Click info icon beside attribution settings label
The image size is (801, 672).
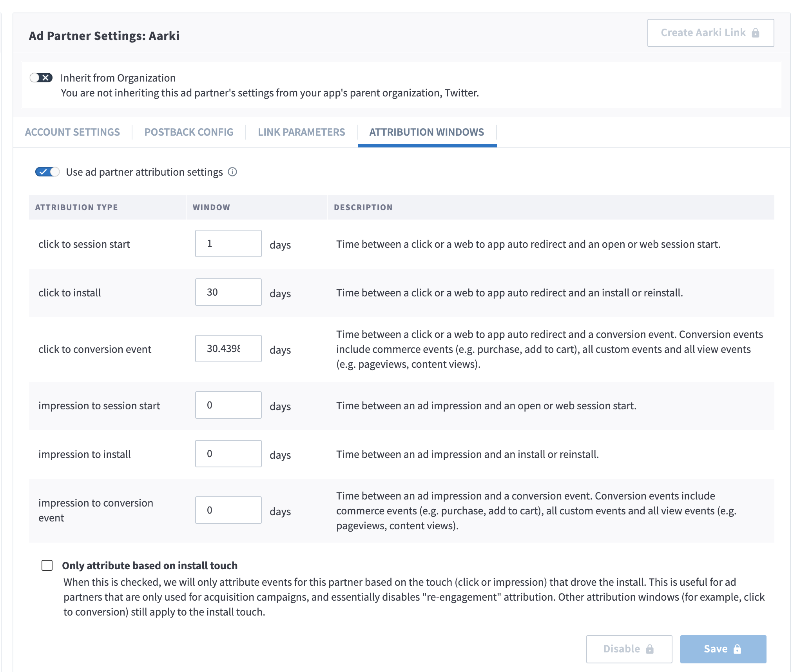tap(232, 172)
